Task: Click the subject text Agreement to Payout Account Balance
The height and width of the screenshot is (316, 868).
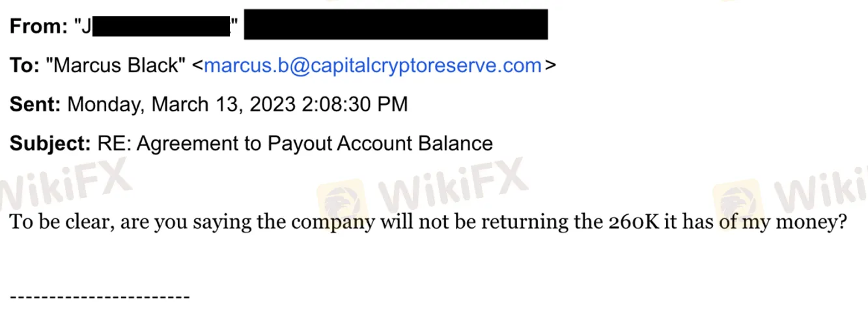Action: [x=315, y=143]
